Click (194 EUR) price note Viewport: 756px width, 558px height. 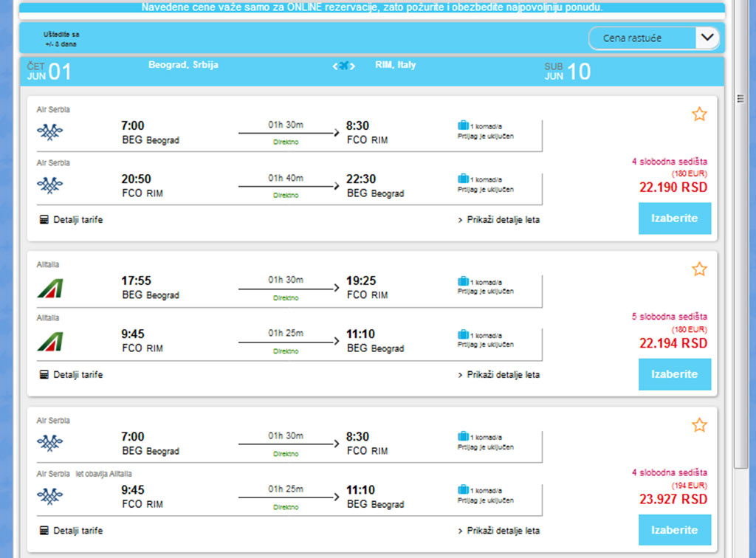tap(690, 485)
